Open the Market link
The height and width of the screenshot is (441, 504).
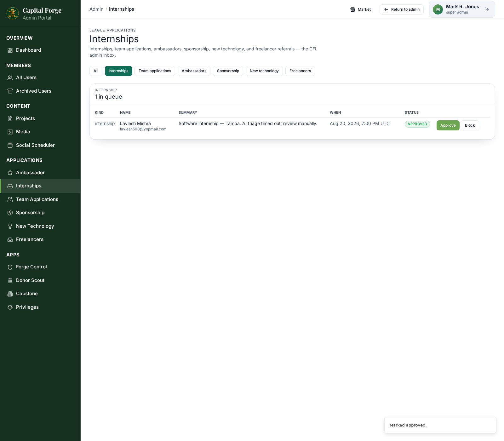coord(361,9)
